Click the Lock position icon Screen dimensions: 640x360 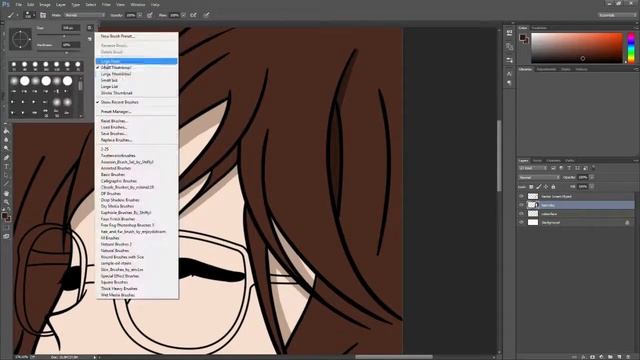(546, 187)
